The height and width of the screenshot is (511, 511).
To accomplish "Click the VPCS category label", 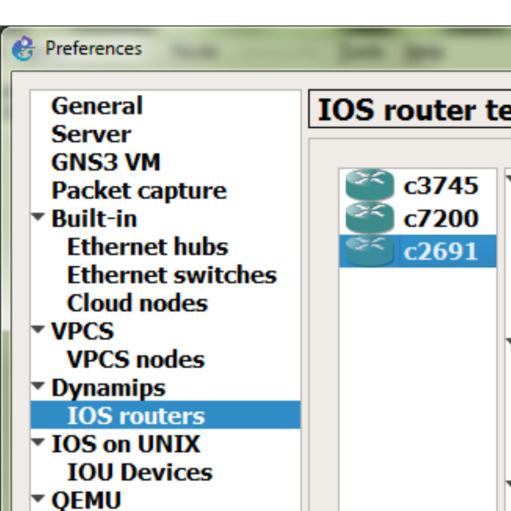I will 82,331.
